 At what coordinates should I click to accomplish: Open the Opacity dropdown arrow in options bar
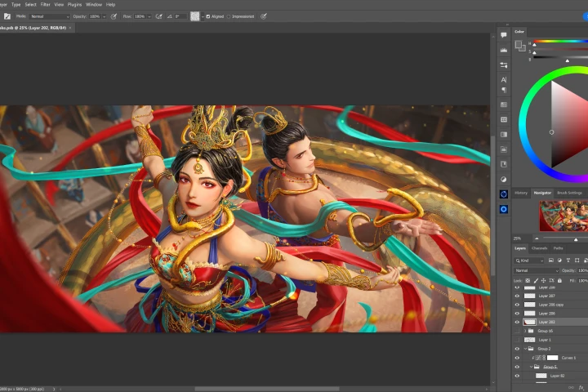click(x=105, y=16)
